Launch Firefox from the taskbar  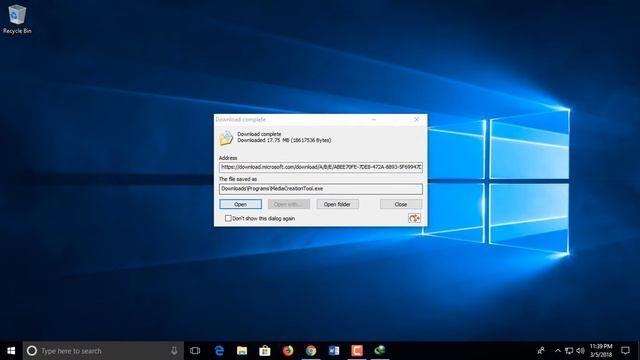(288, 351)
